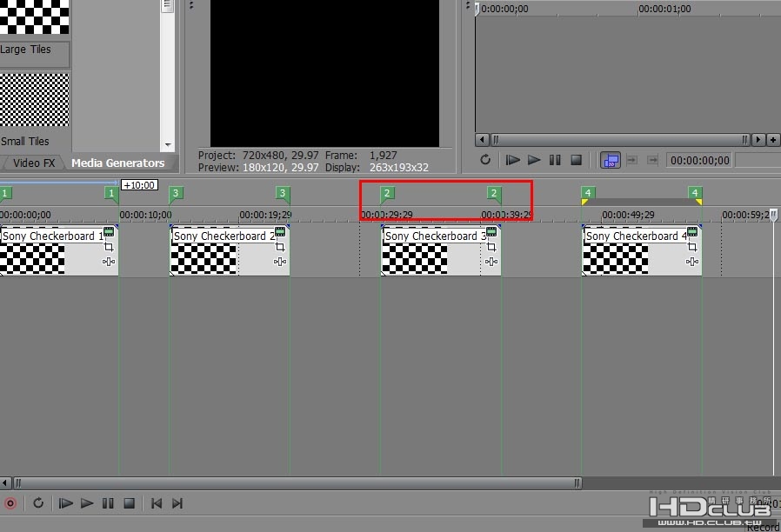Select the start marker of region 4
781x532 pixels.
click(588, 193)
